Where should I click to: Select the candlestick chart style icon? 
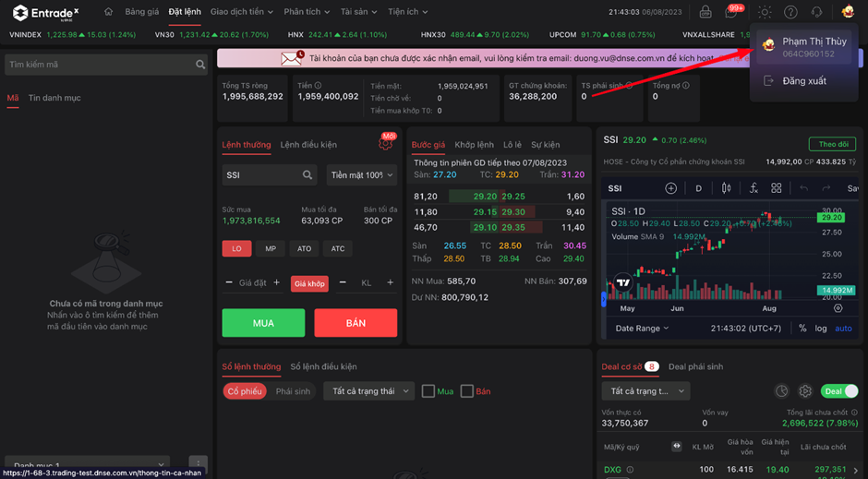click(727, 188)
